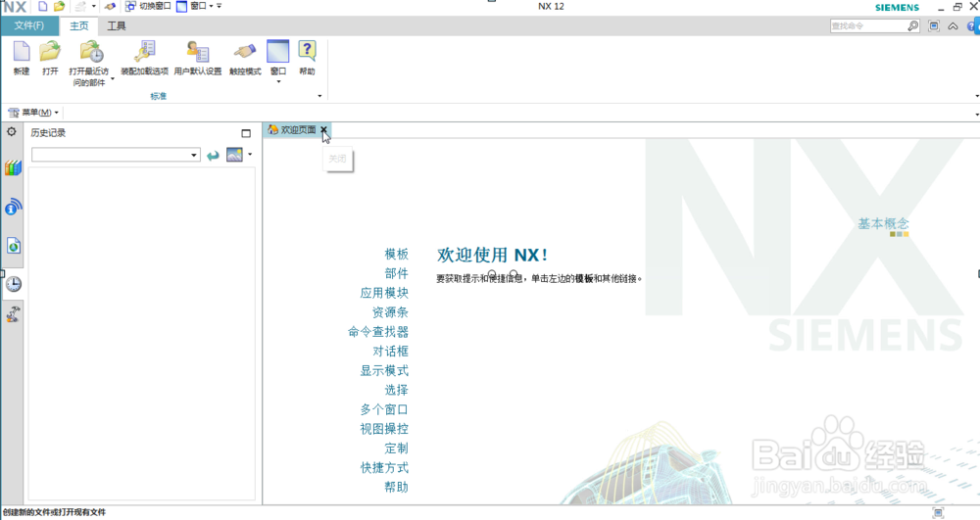Close the 欢迎页面 tab
The width and height of the screenshot is (980, 520).
click(x=323, y=130)
